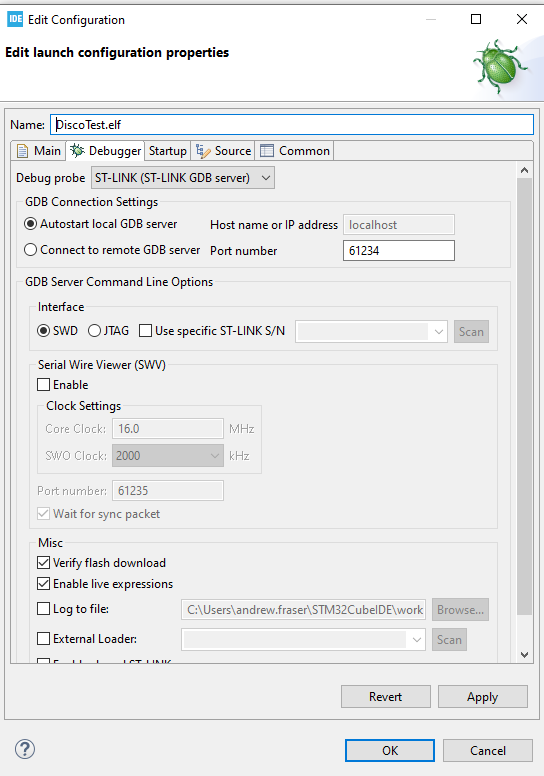Confirm with the OK button
The image size is (544, 776).
(390, 751)
